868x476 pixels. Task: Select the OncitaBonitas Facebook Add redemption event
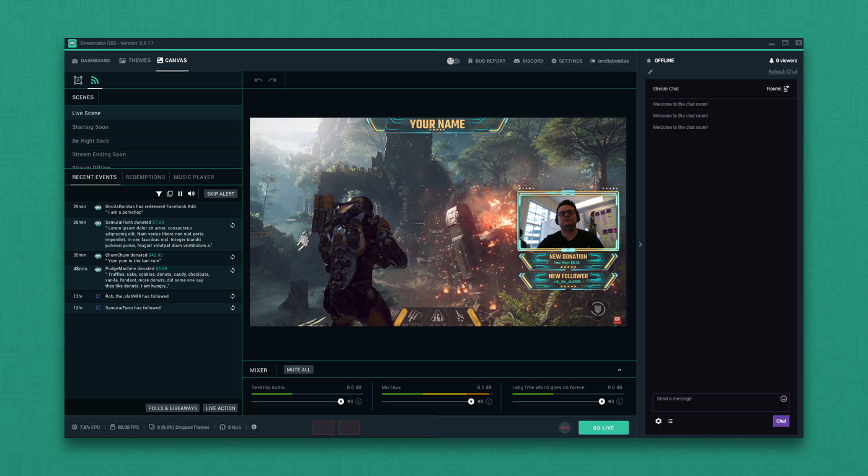click(x=153, y=209)
